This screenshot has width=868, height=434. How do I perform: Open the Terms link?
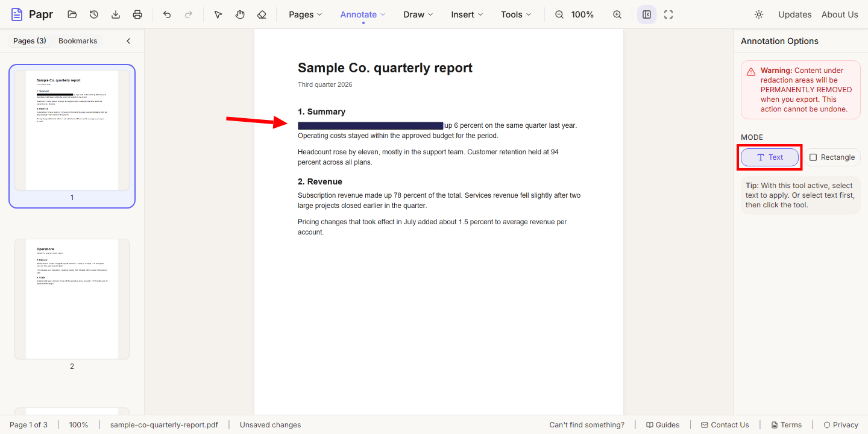[x=786, y=425]
